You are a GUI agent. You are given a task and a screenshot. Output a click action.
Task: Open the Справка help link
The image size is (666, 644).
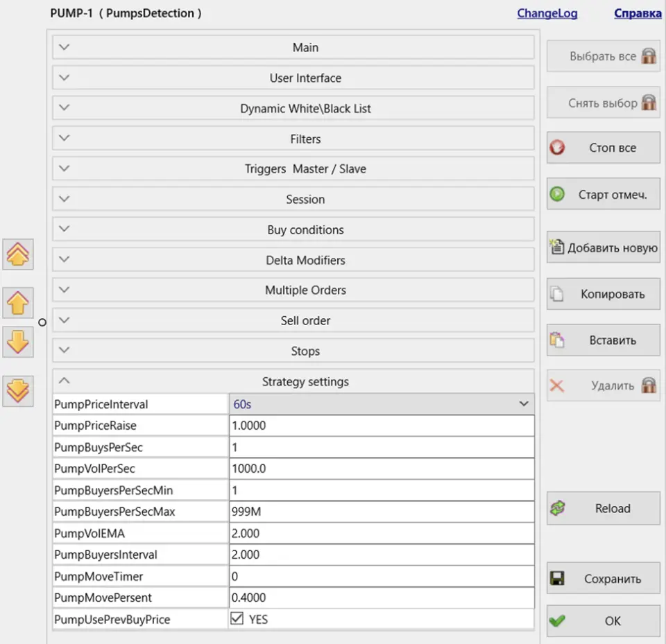tap(637, 13)
